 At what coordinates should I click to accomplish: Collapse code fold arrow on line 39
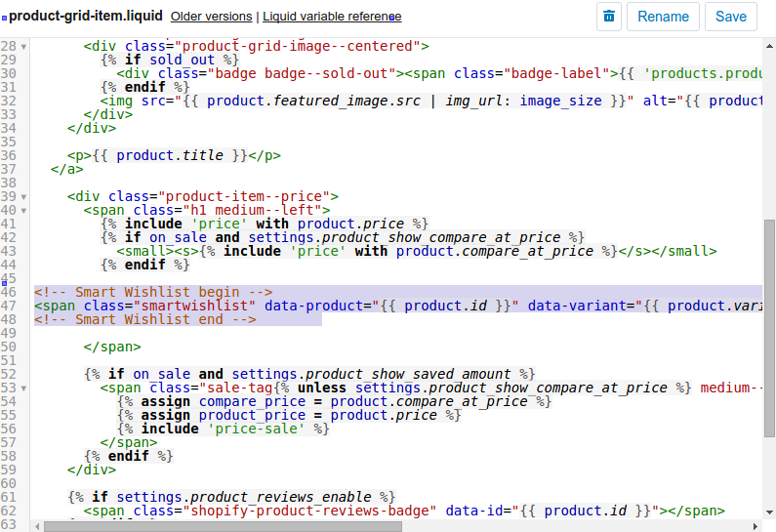tap(23, 197)
